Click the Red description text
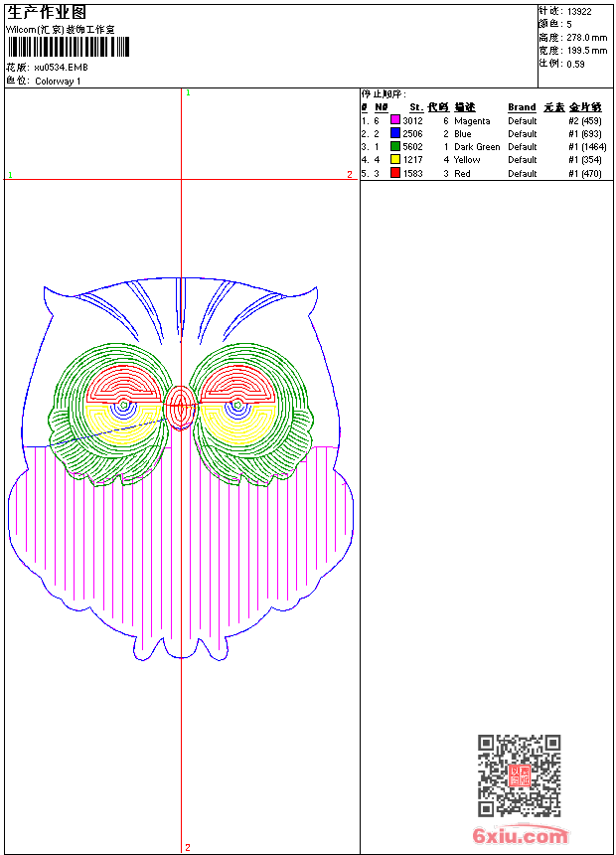The width and height of the screenshot is (616, 855). click(x=462, y=173)
